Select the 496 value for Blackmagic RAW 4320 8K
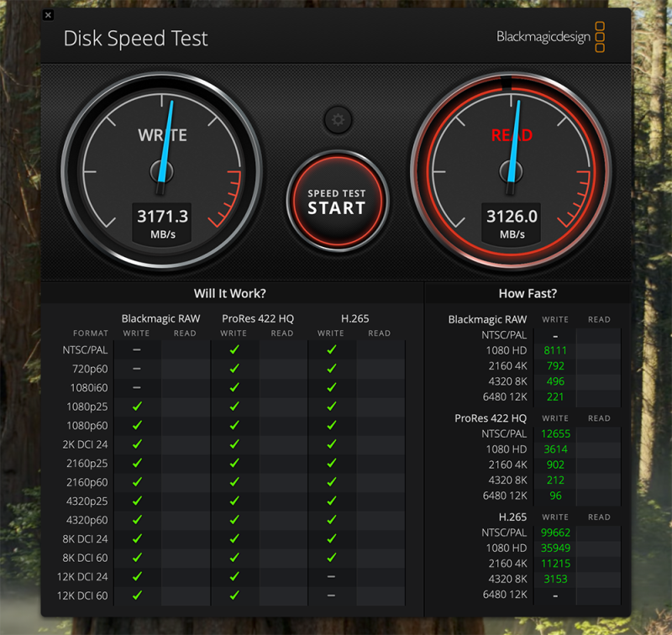The height and width of the screenshot is (635, 672). click(555, 381)
